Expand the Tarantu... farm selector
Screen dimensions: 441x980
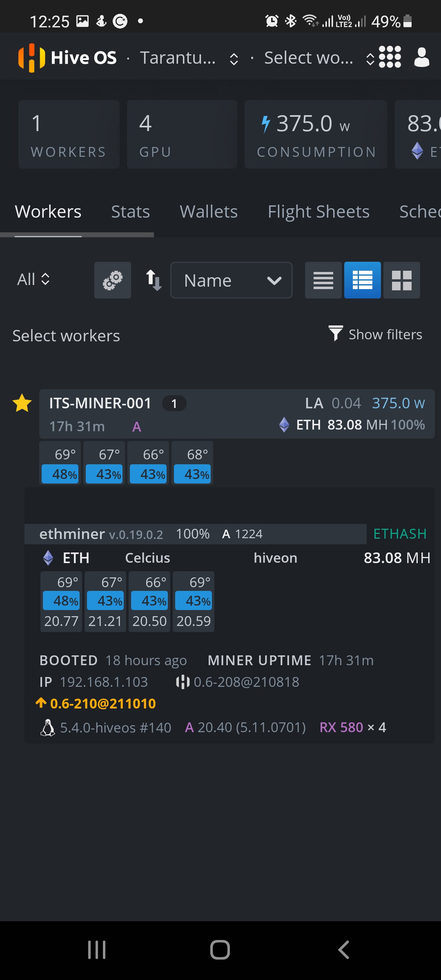click(189, 58)
